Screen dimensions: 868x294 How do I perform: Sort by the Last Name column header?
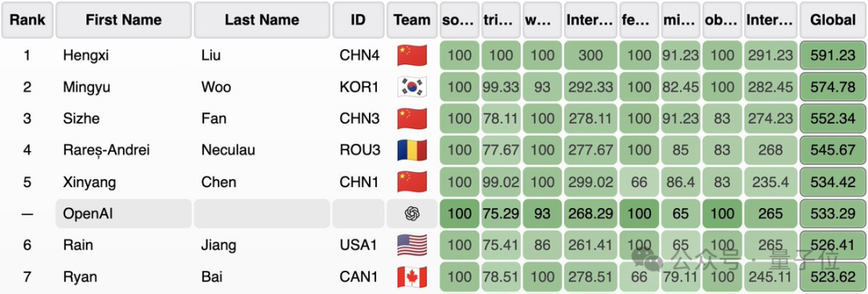click(262, 20)
